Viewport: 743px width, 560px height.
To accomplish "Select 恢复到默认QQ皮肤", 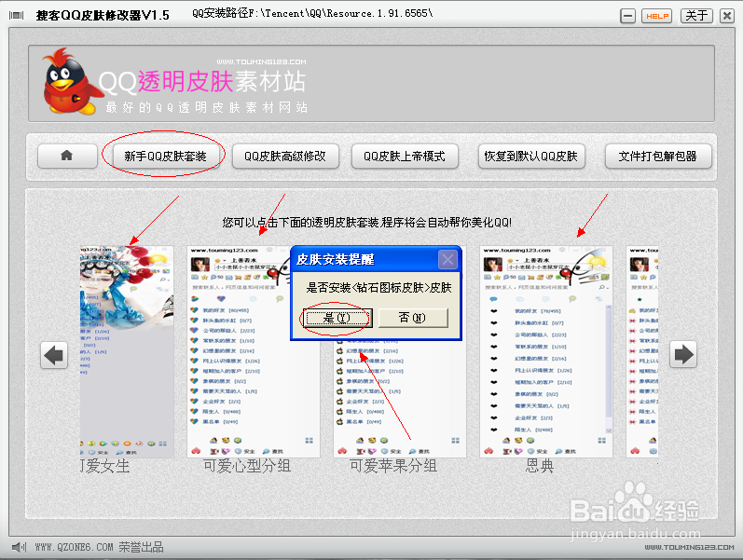I will pyautogui.click(x=531, y=156).
